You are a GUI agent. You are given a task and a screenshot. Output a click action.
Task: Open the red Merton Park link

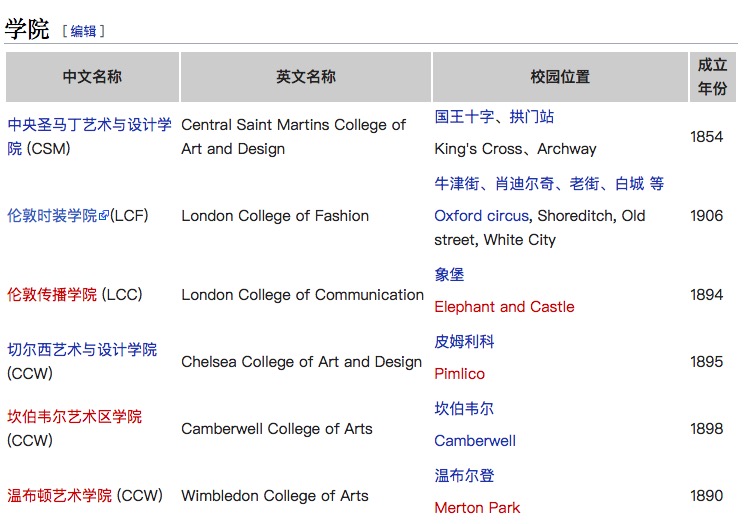point(477,508)
